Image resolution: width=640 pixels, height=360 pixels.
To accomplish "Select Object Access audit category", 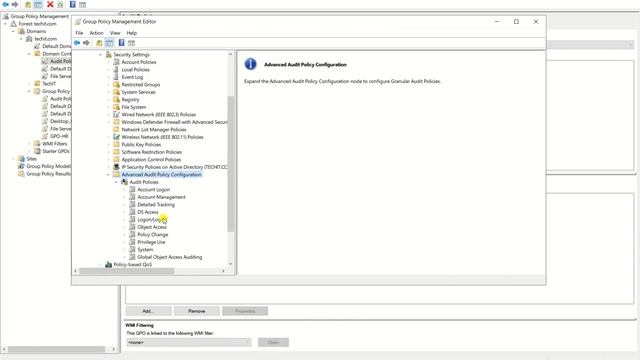I will pos(152,227).
